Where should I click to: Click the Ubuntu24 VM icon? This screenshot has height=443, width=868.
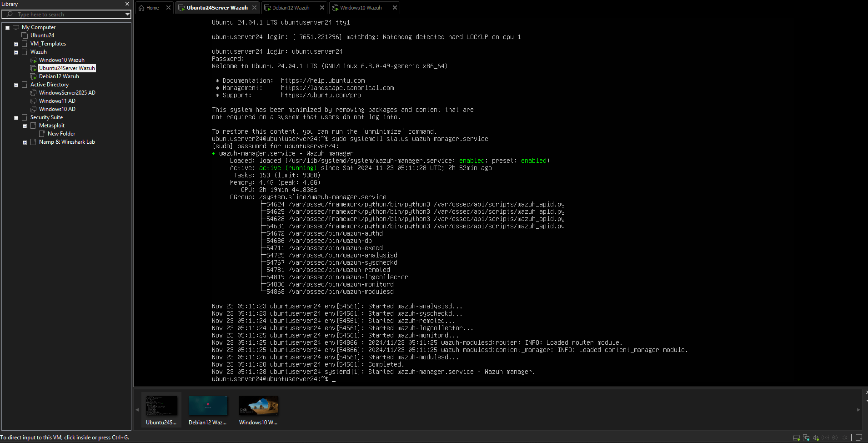click(25, 35)
